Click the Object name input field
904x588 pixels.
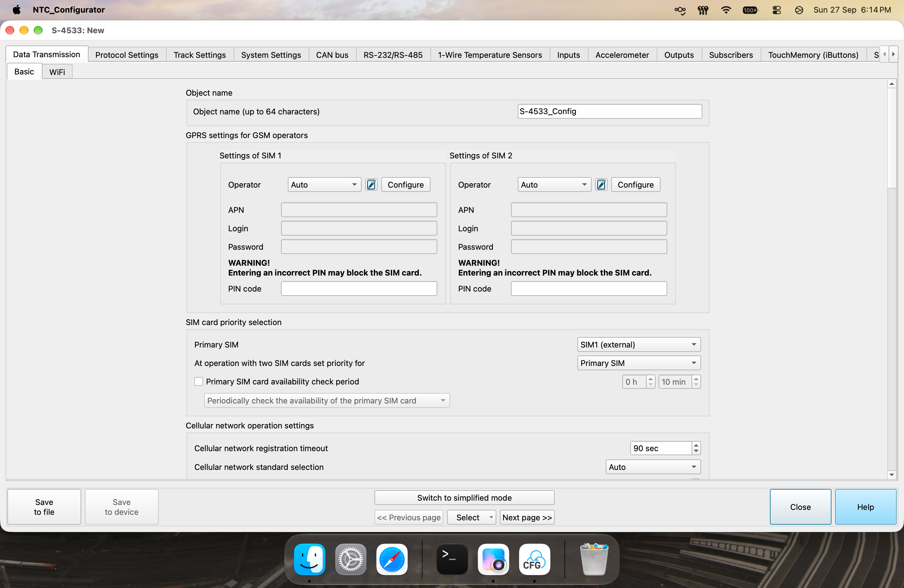610,111
